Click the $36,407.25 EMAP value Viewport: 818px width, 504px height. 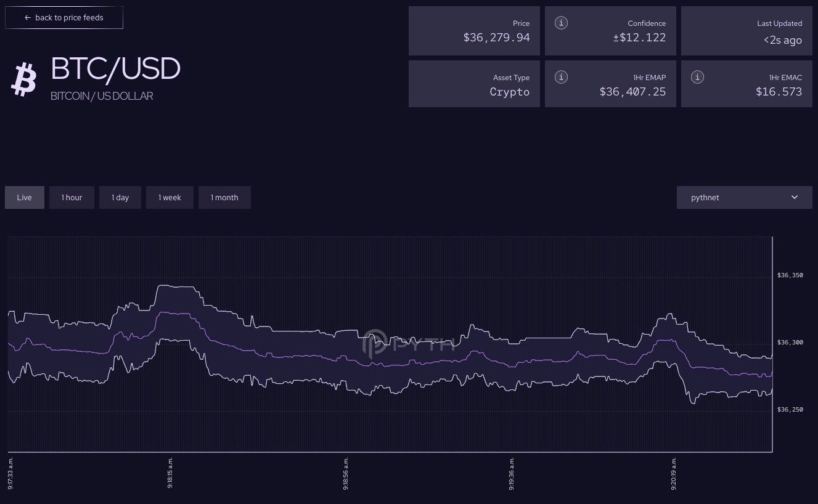(632, 92)
